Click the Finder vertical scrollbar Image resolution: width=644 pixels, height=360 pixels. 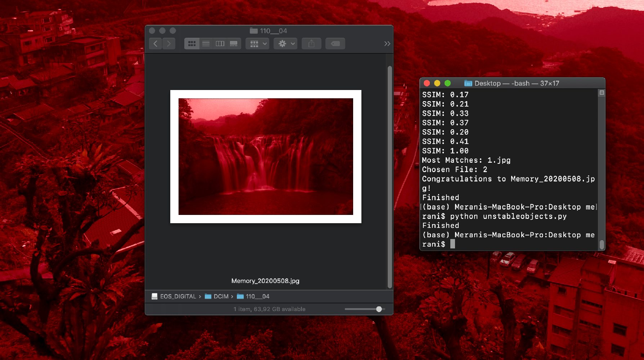[x=389, y=176]
